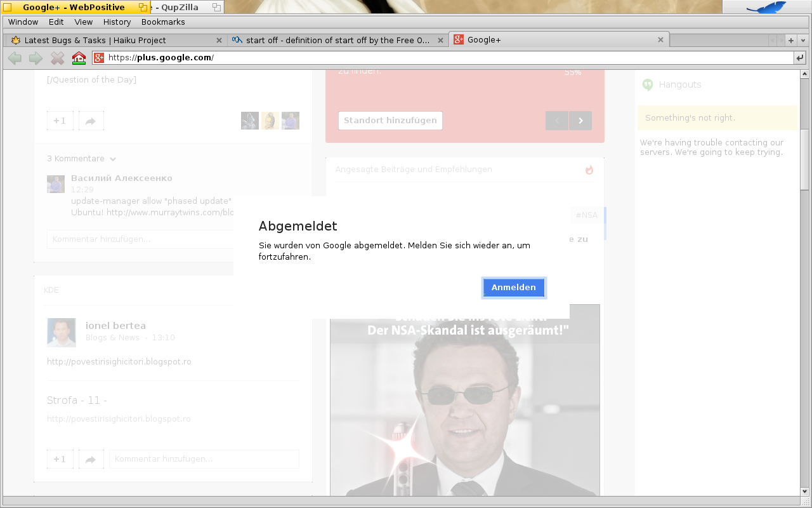Image resolution: width=812 pixels, height=508 pixels.
Task: Click the plus.google.com URL field
Action: coord(444,58)
